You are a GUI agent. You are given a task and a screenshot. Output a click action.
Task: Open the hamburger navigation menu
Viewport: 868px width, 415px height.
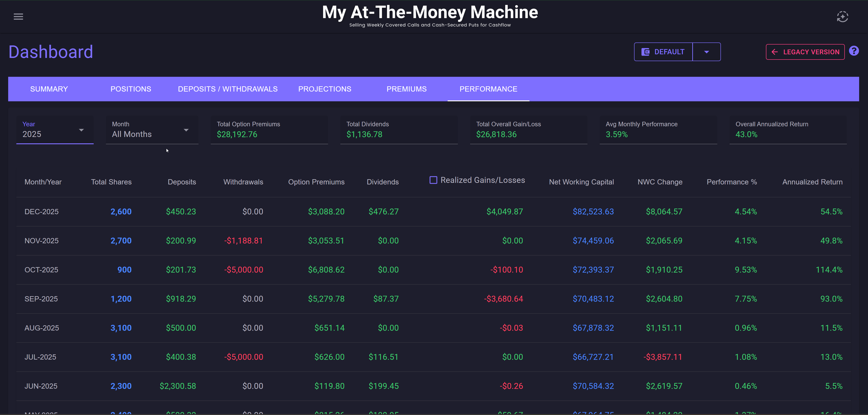pyautogui.click(x=18, y=17)
